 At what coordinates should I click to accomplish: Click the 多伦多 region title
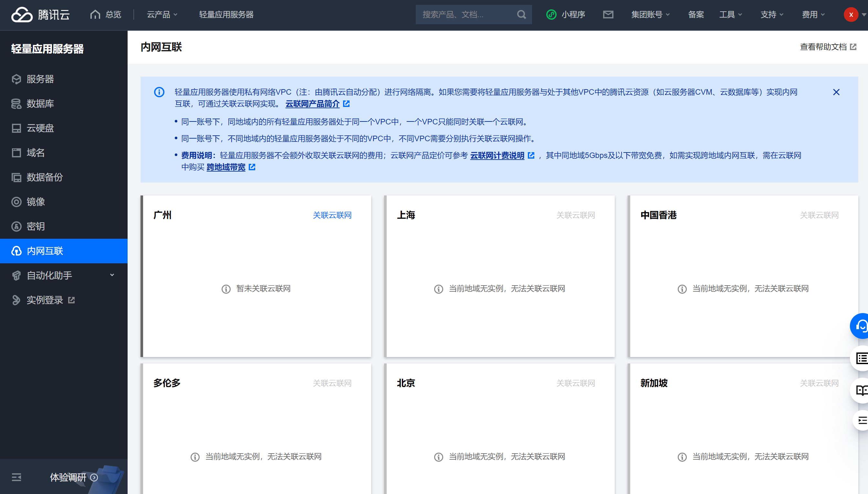pos(167,383)
